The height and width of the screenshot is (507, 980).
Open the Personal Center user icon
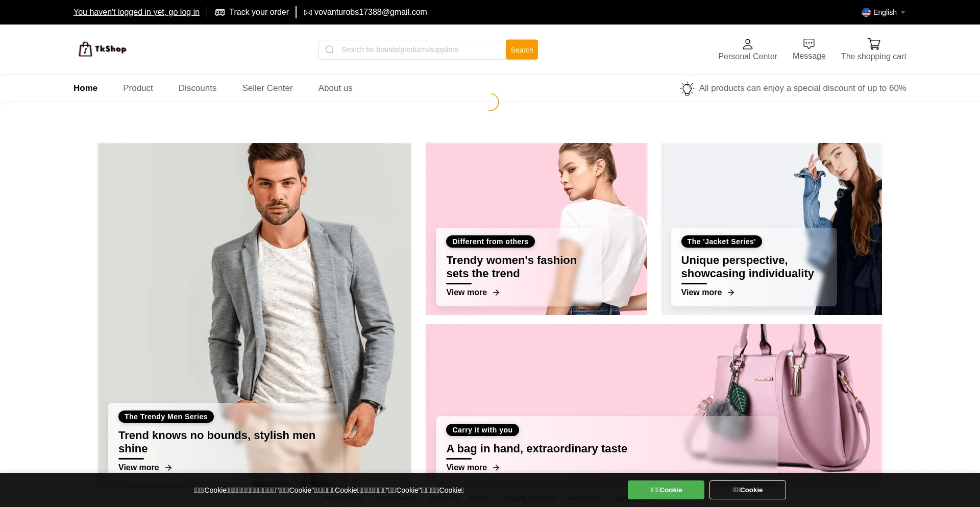747,44
